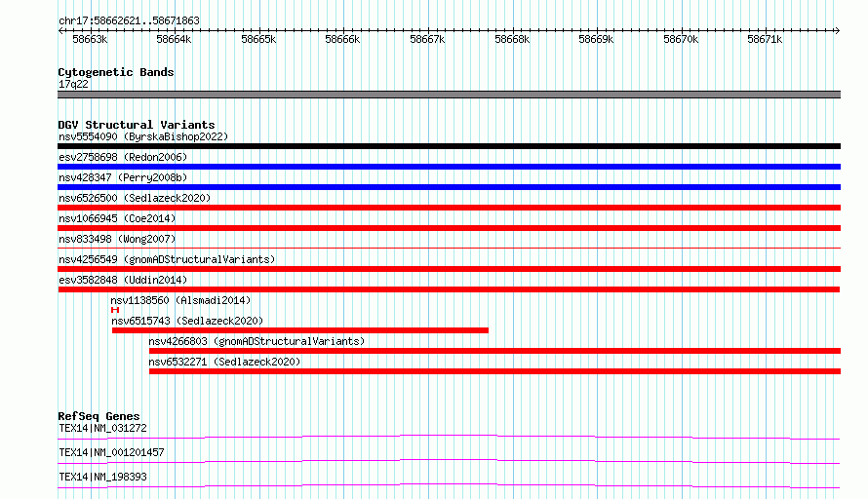Viewport: 868px width, 499px height.
Task: Click the black nsv5554090 variant bar
Action: tap(449, 146)
